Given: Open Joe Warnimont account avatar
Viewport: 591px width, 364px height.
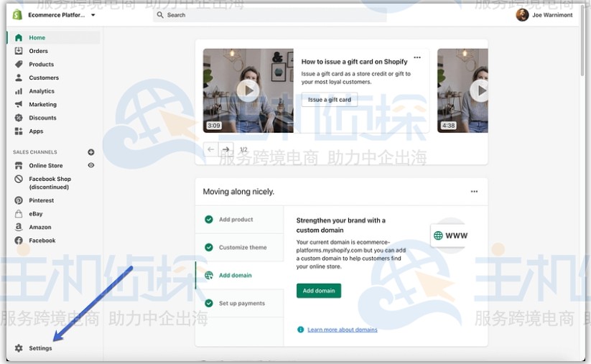Looking at the screenshot, I should (x=522, y=15).
